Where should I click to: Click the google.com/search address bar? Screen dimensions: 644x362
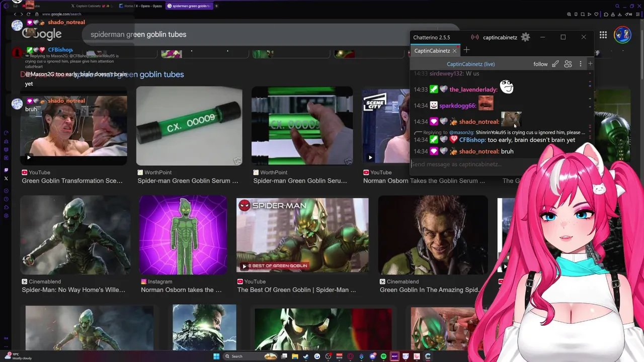point(61,14)
